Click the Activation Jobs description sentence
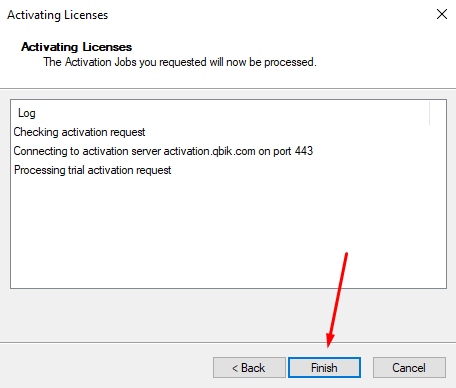This screenshot has width=456, height=388. click(180, 62)
